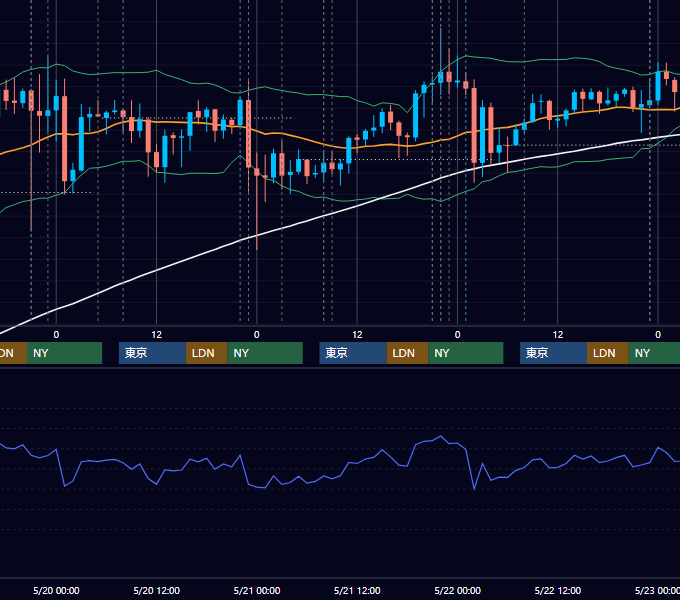Click the 5/21 12:00 date label
This screenshot has width=680, height=600.
[357, 590]
